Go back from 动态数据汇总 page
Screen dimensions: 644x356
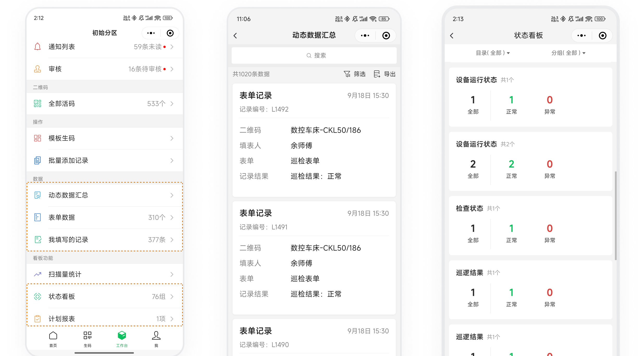[x=236, y=36]
